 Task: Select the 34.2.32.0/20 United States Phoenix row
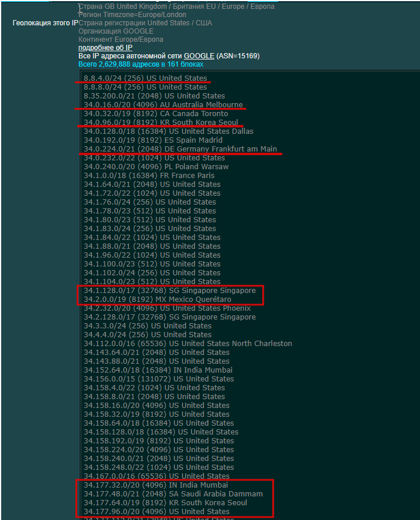(x=167, y=308)
